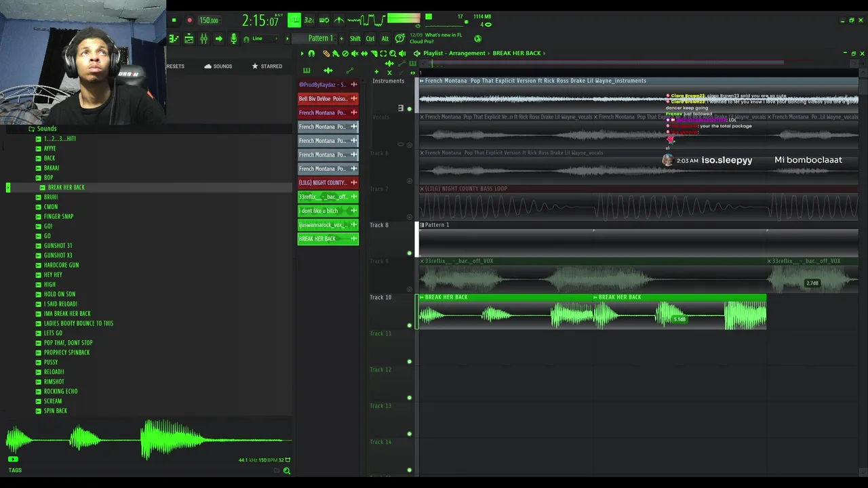The height and width of the screenshot is (488, 868).
Task: Collapse the open BREAK HER BACK folder
Action: (x=62, y=187)
